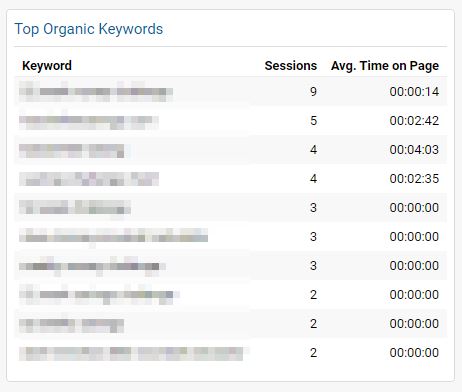Select the blurred keyword with 9 sessions
Viewport: 462px width, 392px height.
click(96, 91)
